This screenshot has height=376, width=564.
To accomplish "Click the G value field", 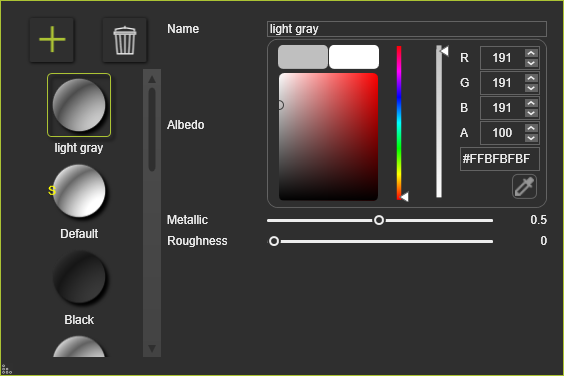I will (x=502, y=83).
